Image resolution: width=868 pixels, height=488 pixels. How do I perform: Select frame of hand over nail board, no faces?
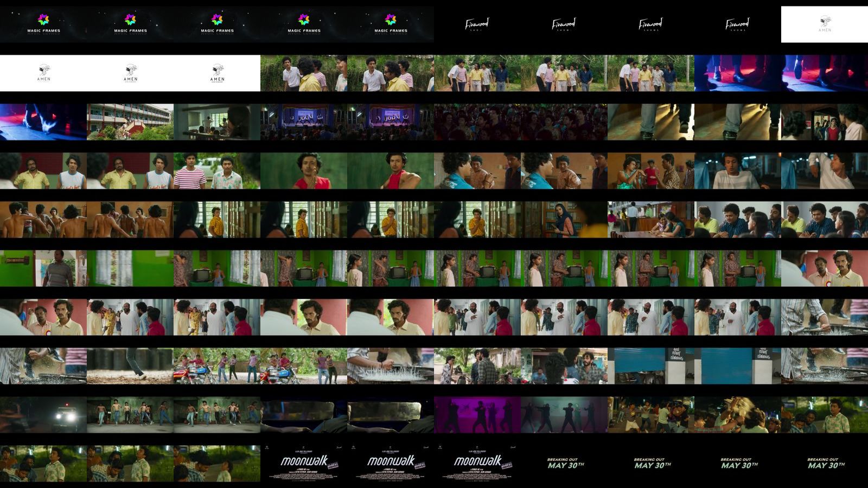pos(391,366)
